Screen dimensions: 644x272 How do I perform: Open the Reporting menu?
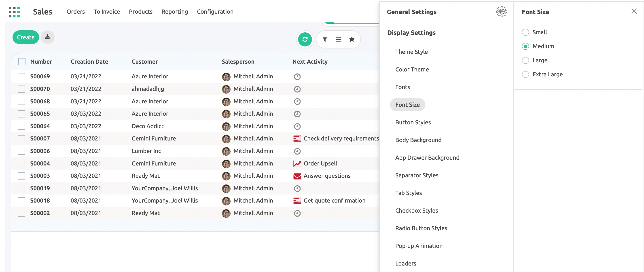174,12
